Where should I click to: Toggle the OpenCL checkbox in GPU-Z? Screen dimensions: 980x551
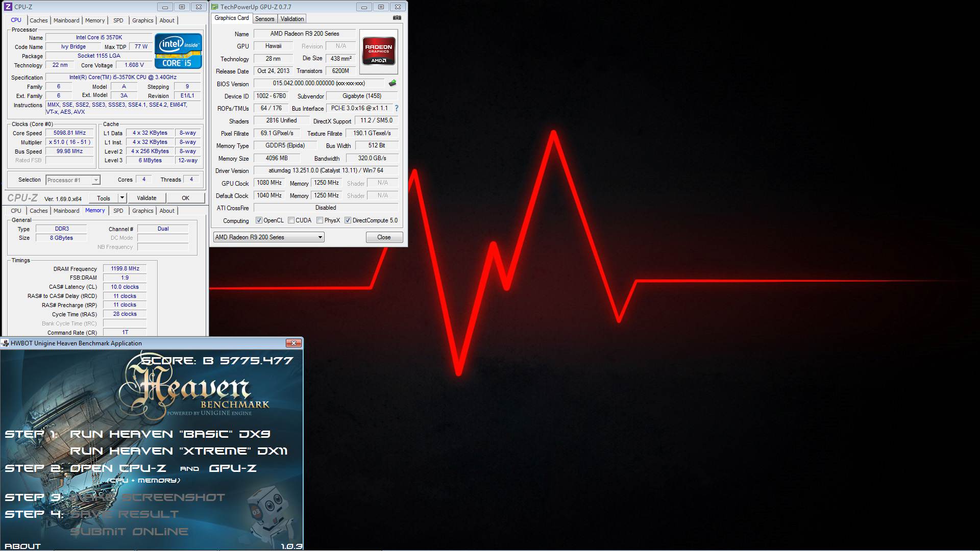tap(259, 220)
